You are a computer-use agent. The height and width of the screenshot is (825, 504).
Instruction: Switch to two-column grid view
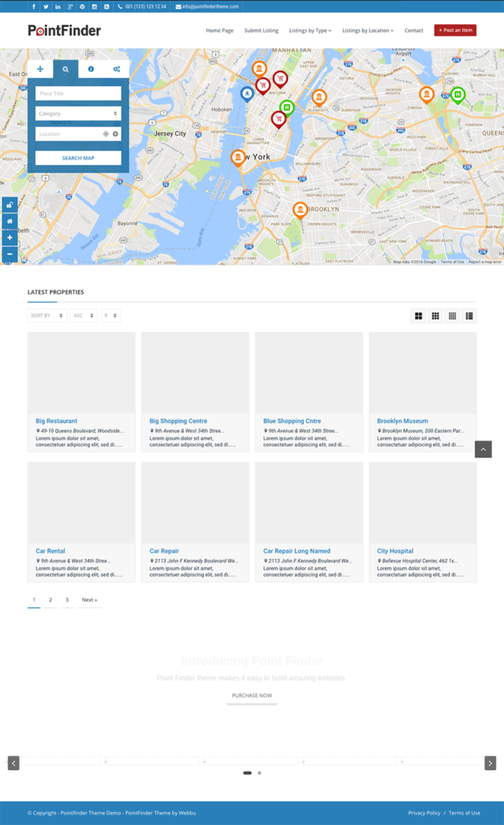coord(419,316)
